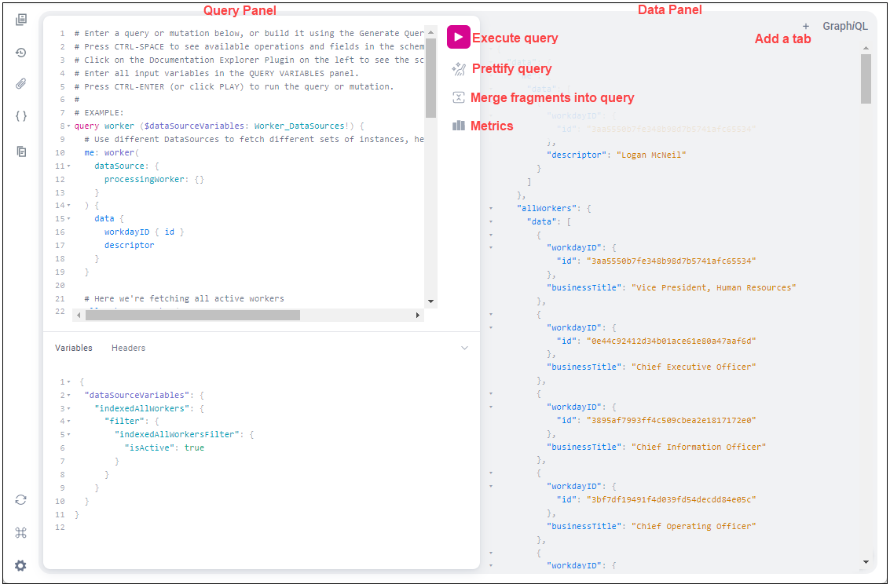
Task: Click the data panel vertical scrollbar thumb
Action: pyautogui.click(x=866, y=79)
